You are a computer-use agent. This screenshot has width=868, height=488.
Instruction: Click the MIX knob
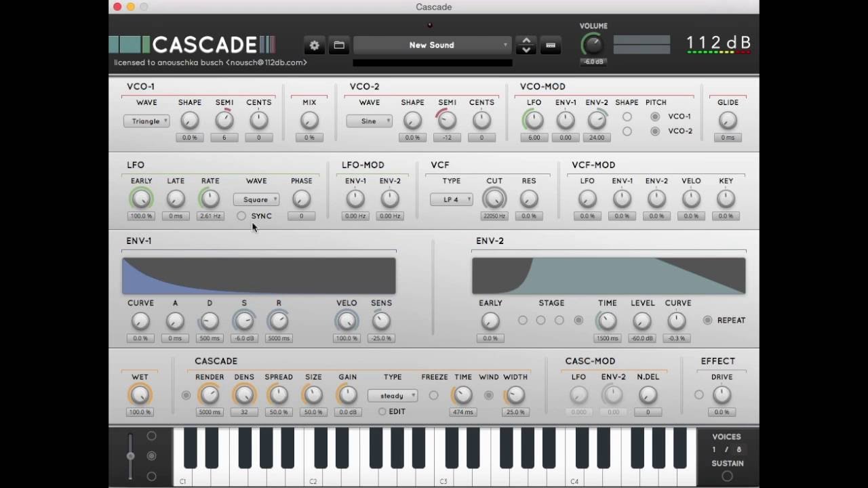coord(309,121)
